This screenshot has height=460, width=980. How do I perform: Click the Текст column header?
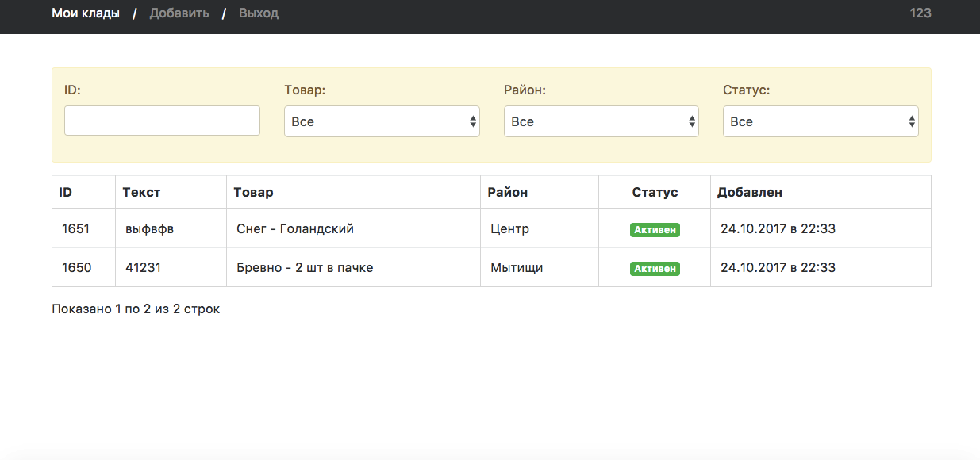[x=141, y=192]
